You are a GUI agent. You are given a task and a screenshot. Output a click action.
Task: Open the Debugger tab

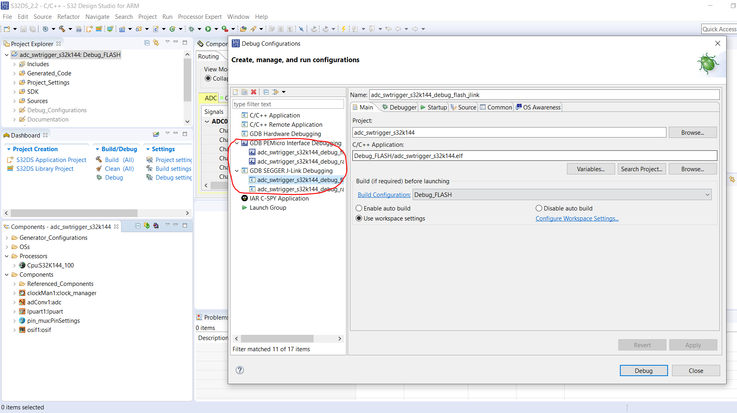coord(399,107)
